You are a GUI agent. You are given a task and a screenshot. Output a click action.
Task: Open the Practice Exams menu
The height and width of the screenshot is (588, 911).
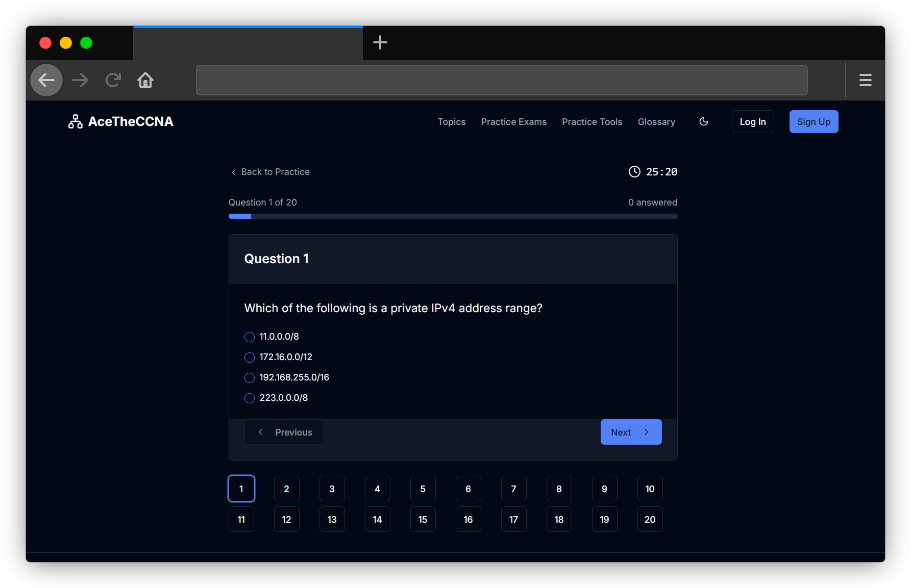[x=513, y=122]
